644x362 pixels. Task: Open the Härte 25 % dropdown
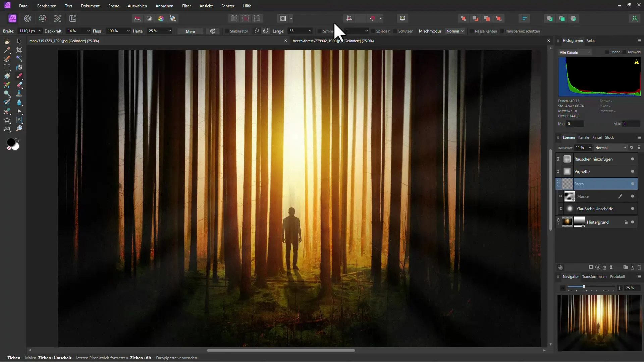click(x=170, y=31)
